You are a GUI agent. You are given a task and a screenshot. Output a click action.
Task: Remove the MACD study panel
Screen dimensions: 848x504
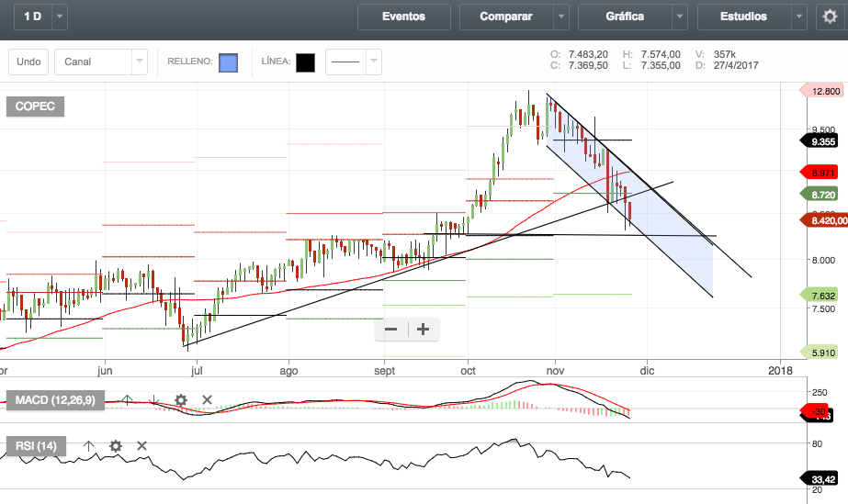207,399
